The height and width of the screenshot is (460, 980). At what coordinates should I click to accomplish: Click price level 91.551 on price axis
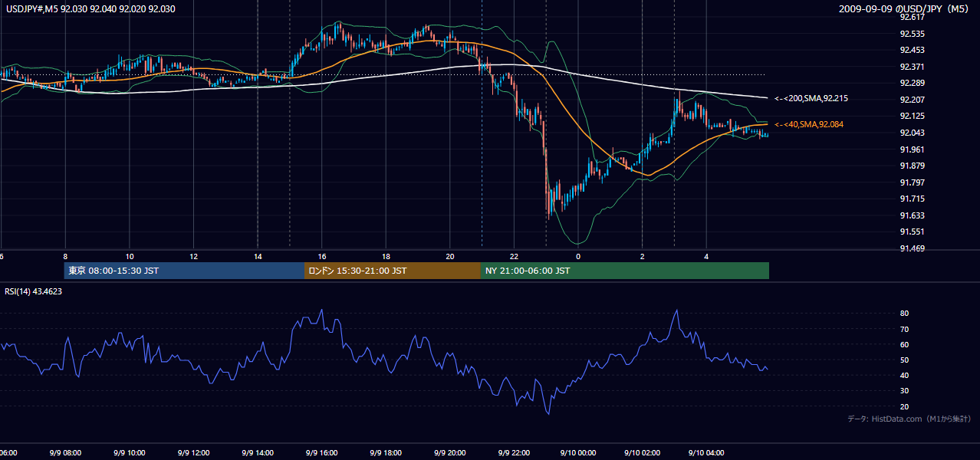click(912, 232)
